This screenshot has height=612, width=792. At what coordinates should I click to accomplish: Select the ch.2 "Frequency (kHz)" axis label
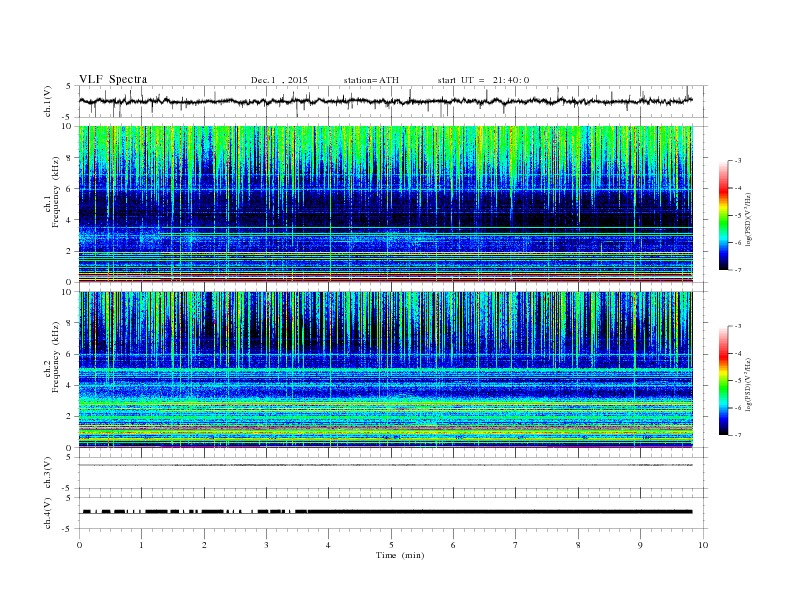click(x=56, y=356)
